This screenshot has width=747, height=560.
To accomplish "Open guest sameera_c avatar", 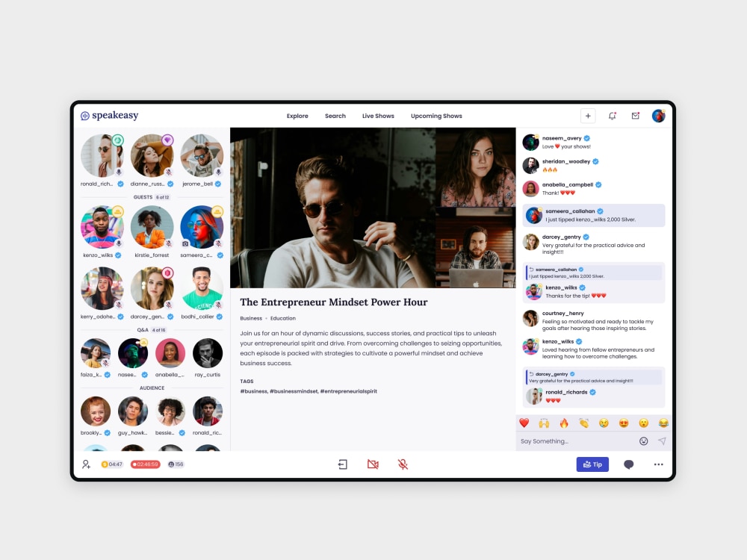I will [202, 227].
